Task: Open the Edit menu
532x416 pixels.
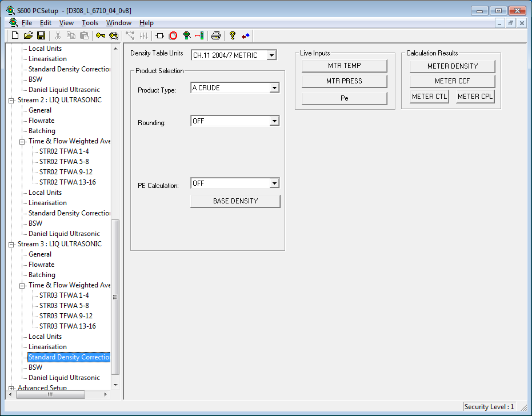Action: (x=46, y=23)
